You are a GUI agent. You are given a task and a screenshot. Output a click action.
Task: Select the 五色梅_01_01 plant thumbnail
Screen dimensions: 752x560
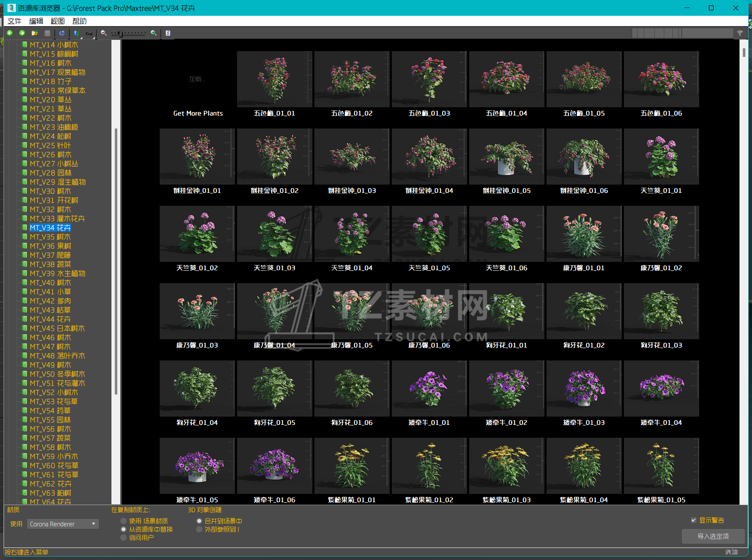pyautogui.click(x=275, y=79)
